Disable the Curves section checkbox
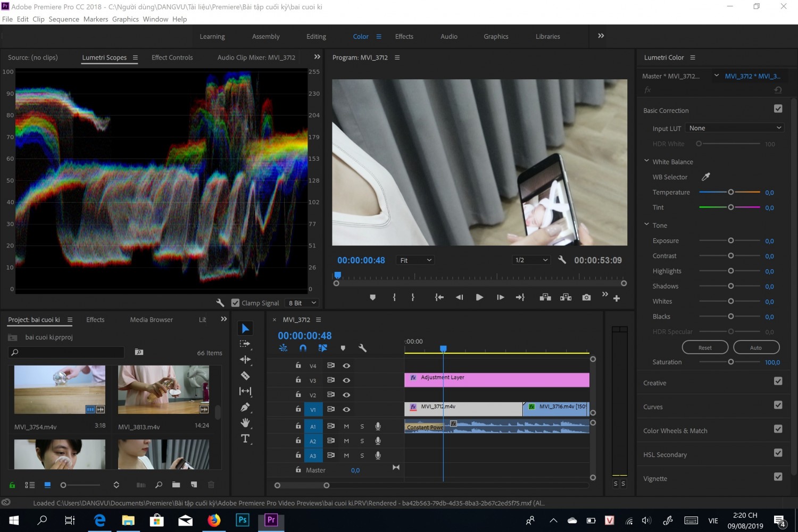 pyautogui.click(x=778, y=405)
